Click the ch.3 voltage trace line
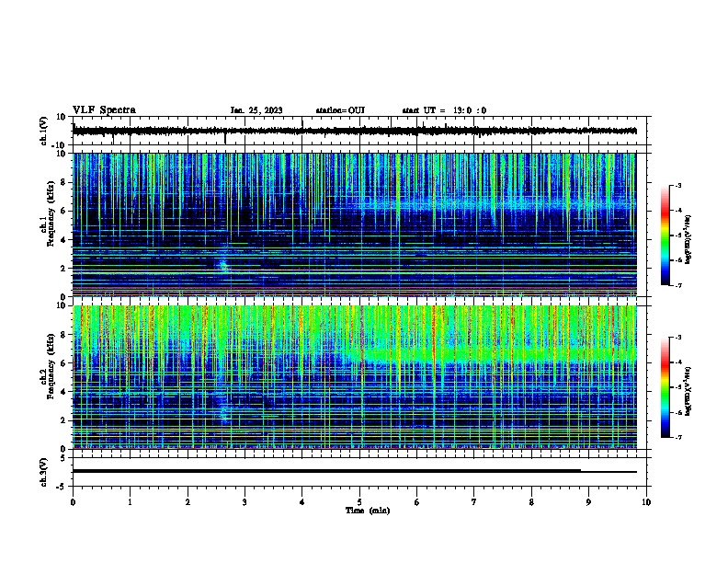 [x=354, y=471]
